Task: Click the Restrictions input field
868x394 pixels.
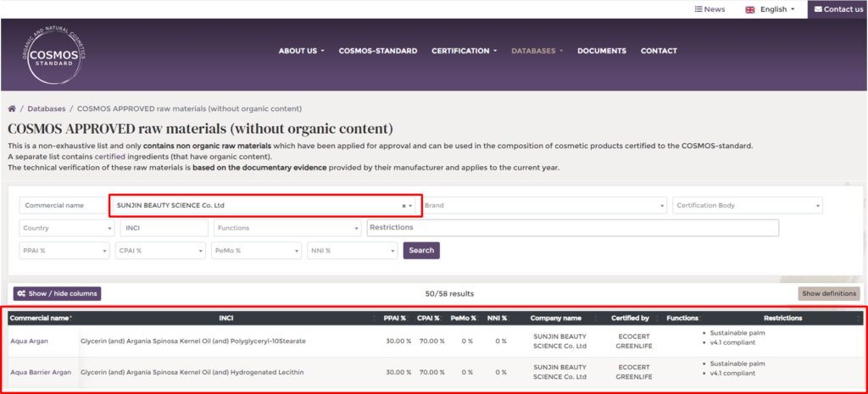Action: pyautogui.click(x=572, y=228)
